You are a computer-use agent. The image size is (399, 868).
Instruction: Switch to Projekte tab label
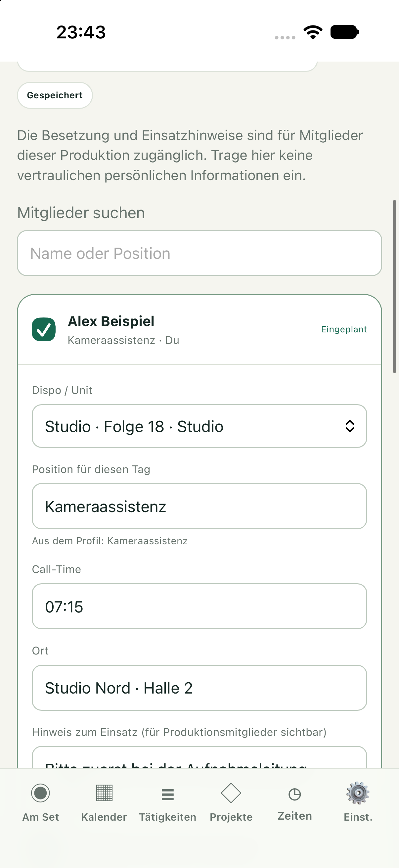(231, 817)
